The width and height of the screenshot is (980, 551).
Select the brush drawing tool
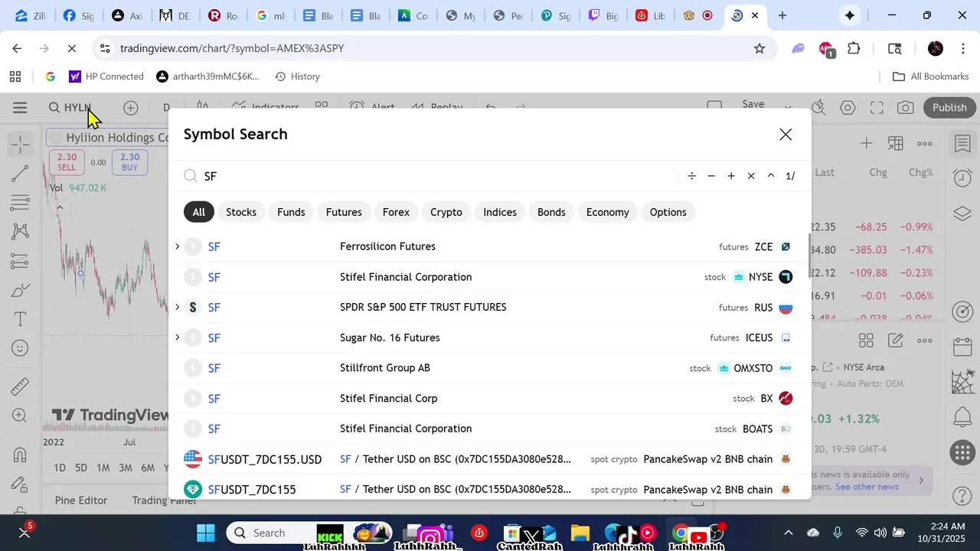[21, 290]
